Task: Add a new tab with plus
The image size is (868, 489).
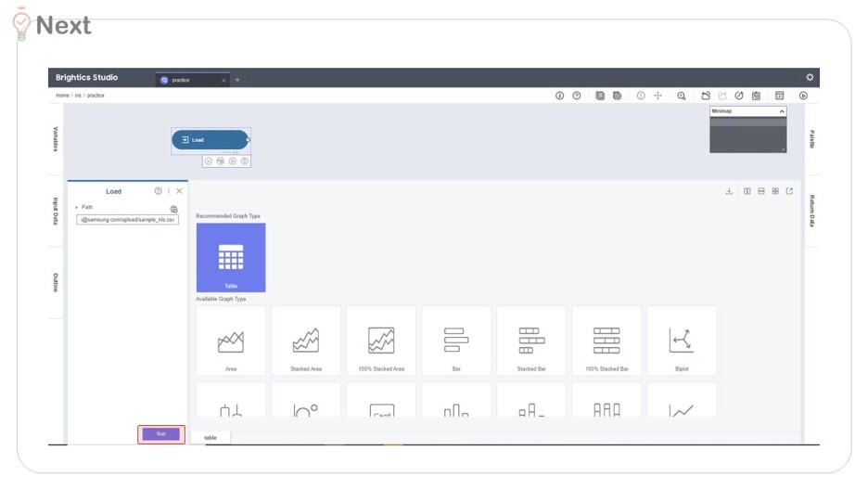Action: coord(237,81)
